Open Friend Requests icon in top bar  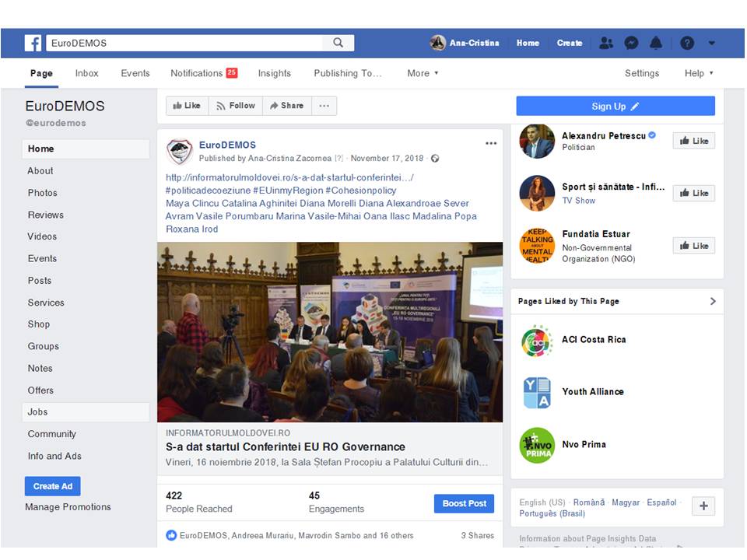click(606, 44)
